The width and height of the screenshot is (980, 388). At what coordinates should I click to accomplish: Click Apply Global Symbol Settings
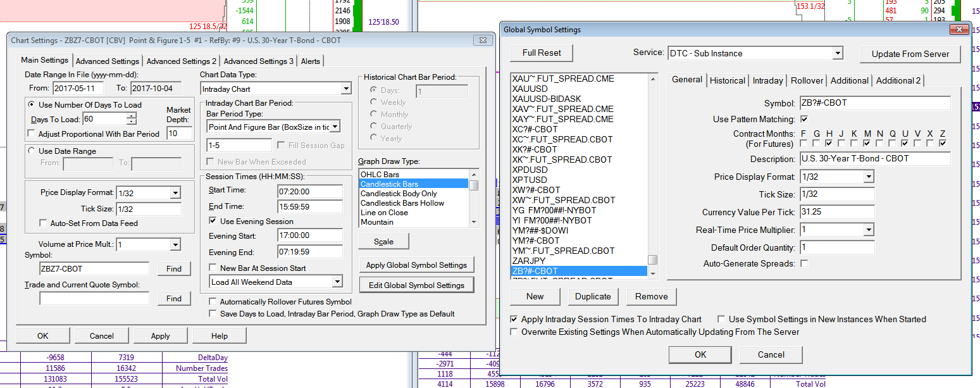tap(416, 265)
